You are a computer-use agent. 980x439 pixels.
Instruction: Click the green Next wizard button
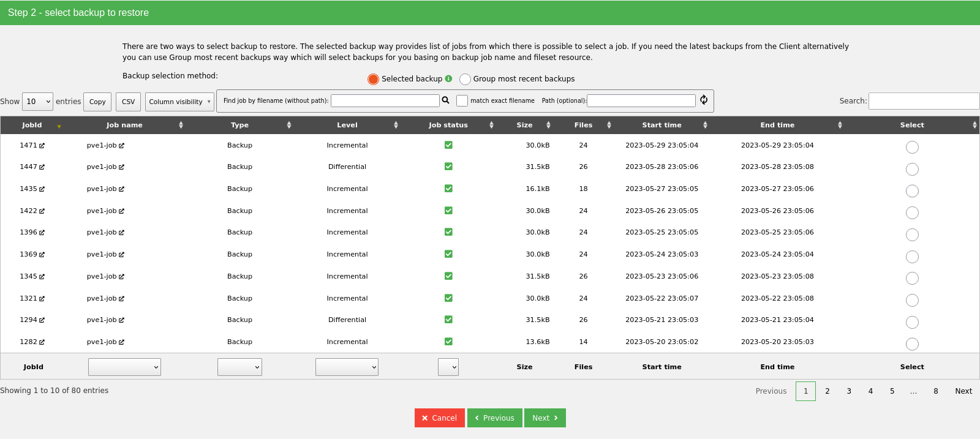point(545,418)
